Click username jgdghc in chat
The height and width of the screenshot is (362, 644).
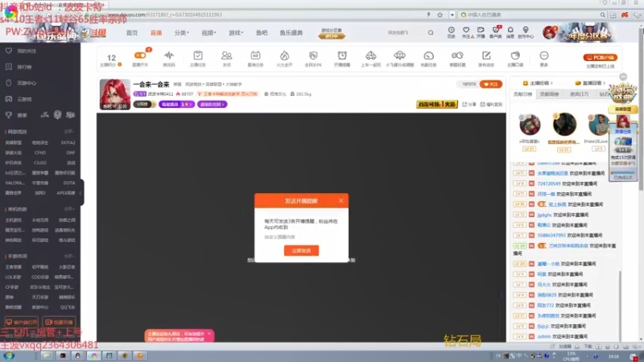[544, 215]
